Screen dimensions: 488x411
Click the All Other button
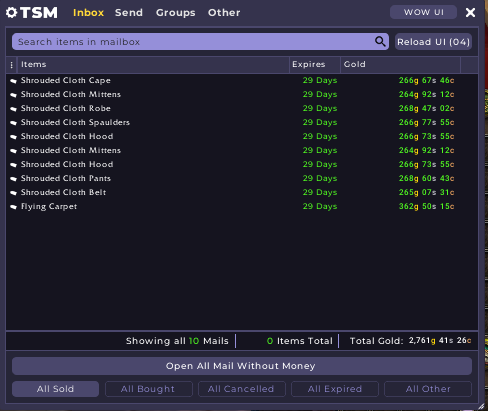(x=428, y=389)
